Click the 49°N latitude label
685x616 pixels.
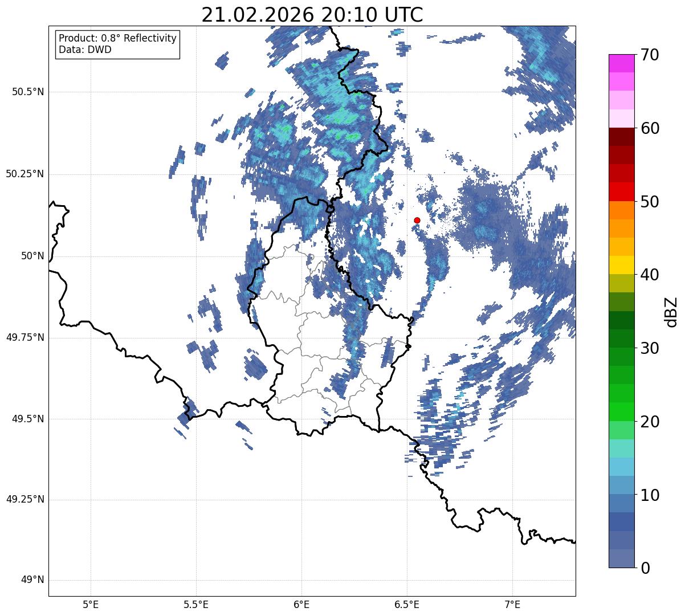32,580
